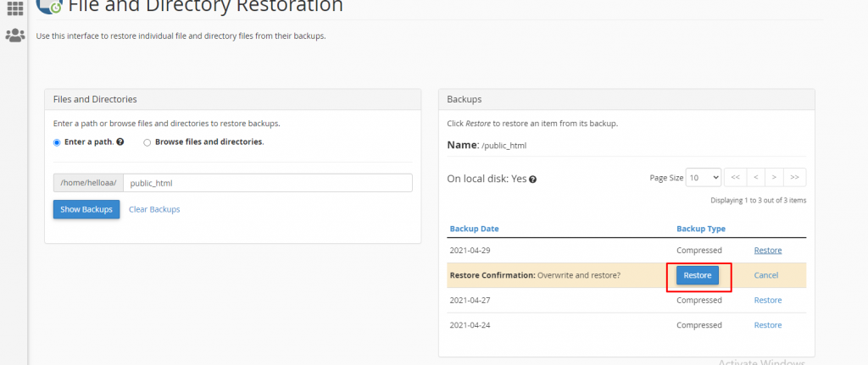The width and height of the screenshot is (868, 365).
Task: Cancel the restore confirmation
Action: [766, 275]
